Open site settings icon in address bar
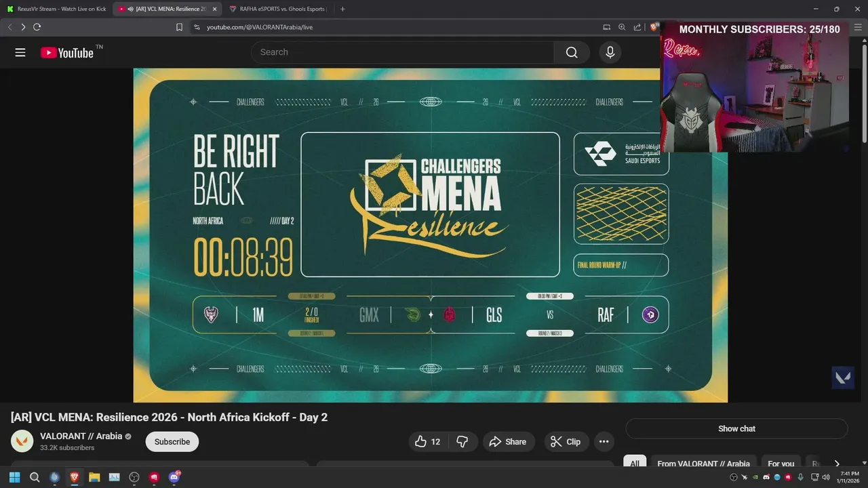Viewport: 868px width, 488px height. (197, 27)
